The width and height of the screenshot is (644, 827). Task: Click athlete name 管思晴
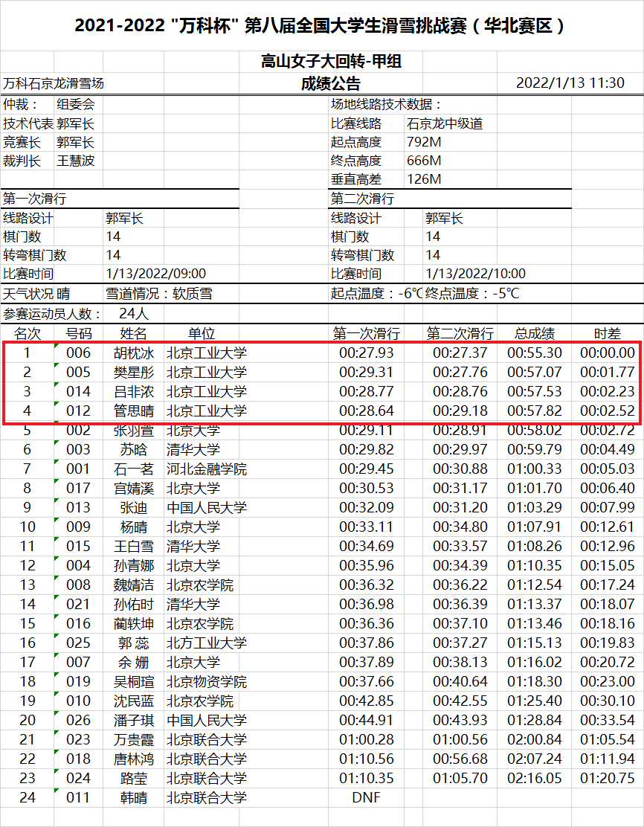pyautogui.click(x=133, y=411)
